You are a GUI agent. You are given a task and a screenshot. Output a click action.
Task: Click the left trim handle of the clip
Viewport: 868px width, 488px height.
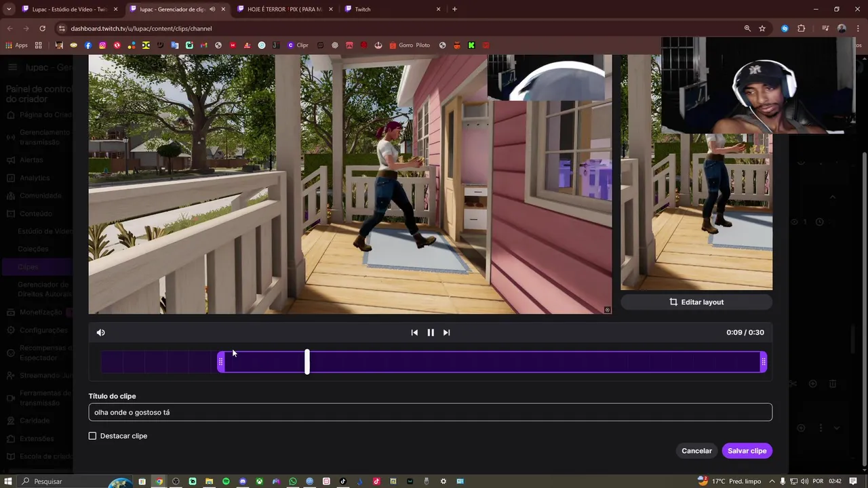click(x=220, y=362)
